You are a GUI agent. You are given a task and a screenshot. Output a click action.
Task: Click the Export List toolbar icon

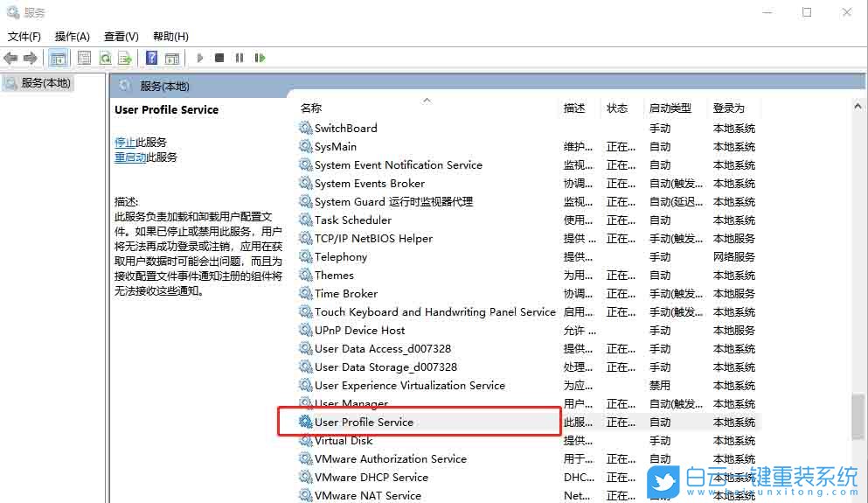(125, 58)
